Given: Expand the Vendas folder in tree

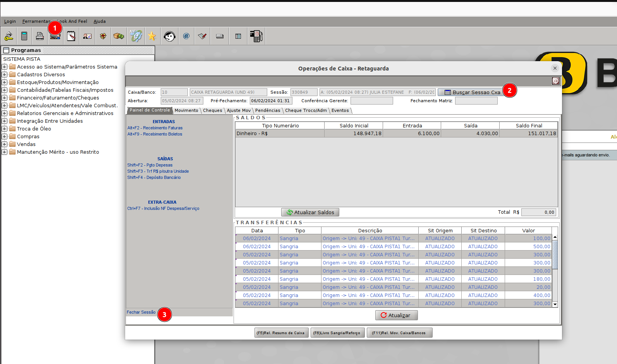Looking at the screenshot, I should (5, 144).
